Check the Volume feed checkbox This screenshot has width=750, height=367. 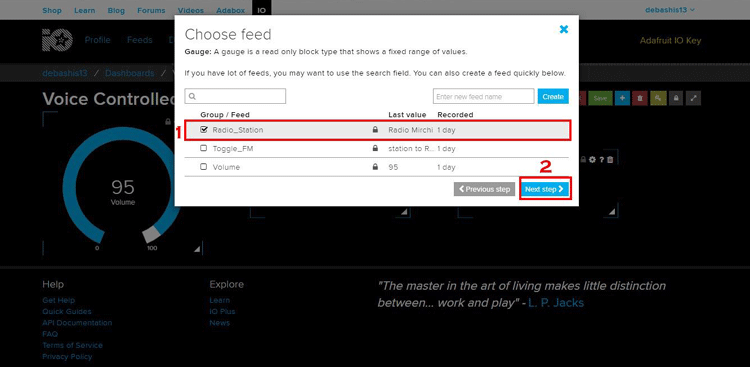[204, 167]
